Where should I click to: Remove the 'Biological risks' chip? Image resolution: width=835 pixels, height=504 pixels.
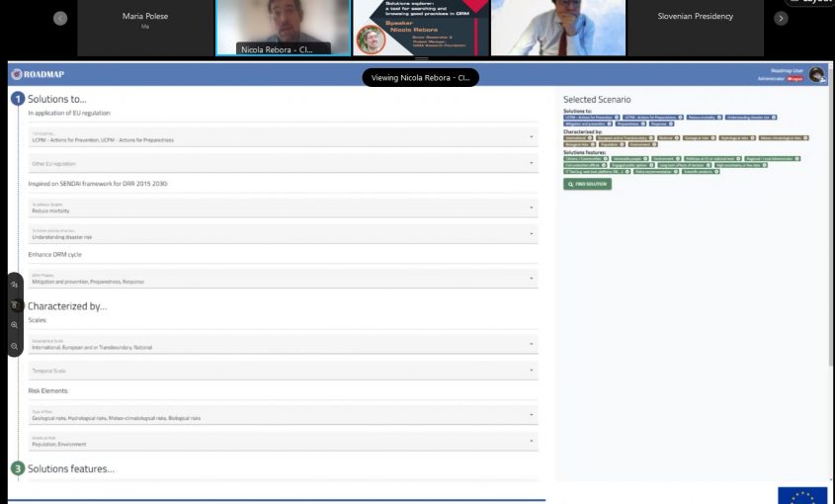593,144
